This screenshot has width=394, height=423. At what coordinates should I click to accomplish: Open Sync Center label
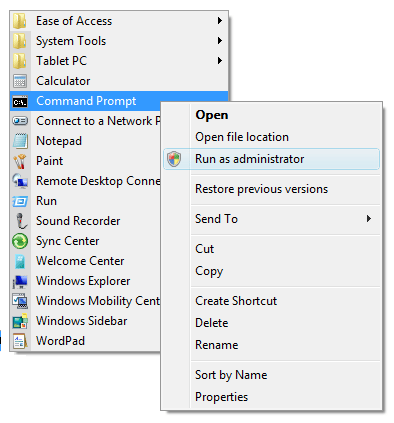tap(68, 241)
